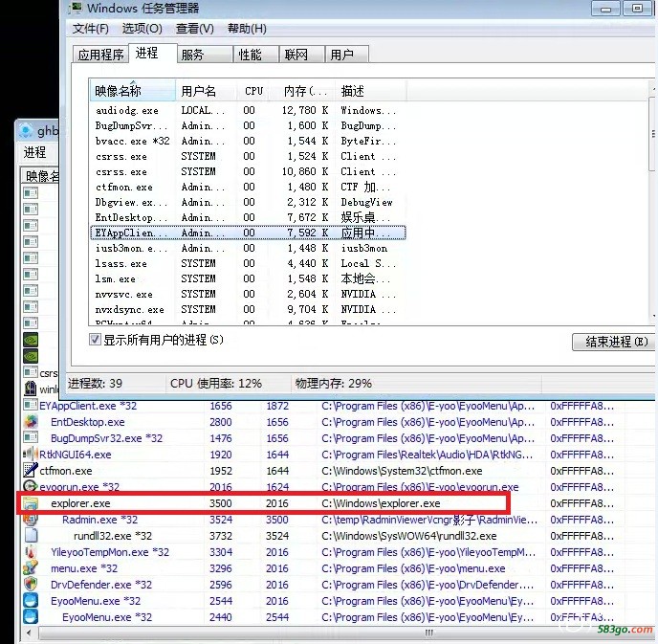Open the 选项(O) menu
This screenshot has height=644, width=658.
(142, 29)
